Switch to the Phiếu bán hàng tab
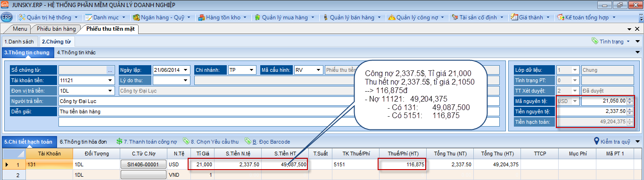Screen dimensions: 644x180 [x=57, y=29]
